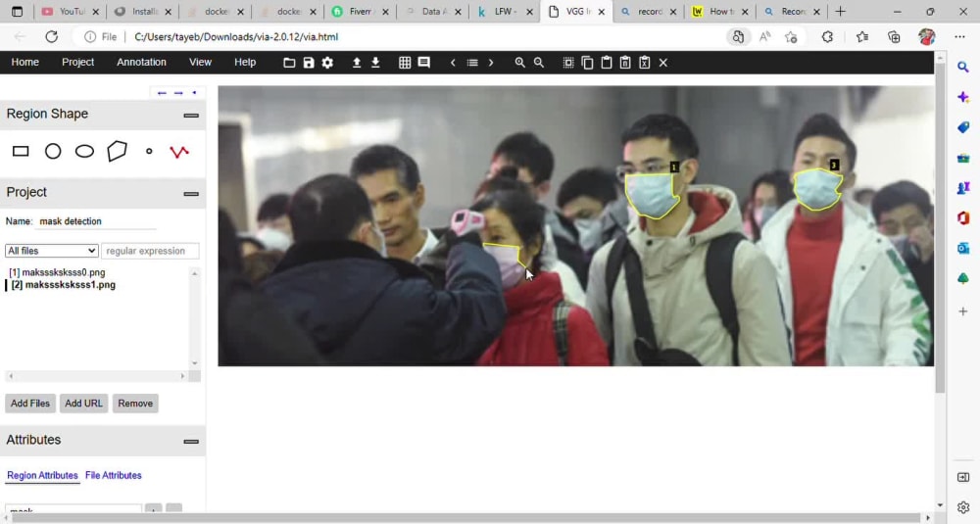Screen dimensions: 980x524
Task: Switch to the YouTube browser tab
Action: pyautogui.click(x=70, y=11)
